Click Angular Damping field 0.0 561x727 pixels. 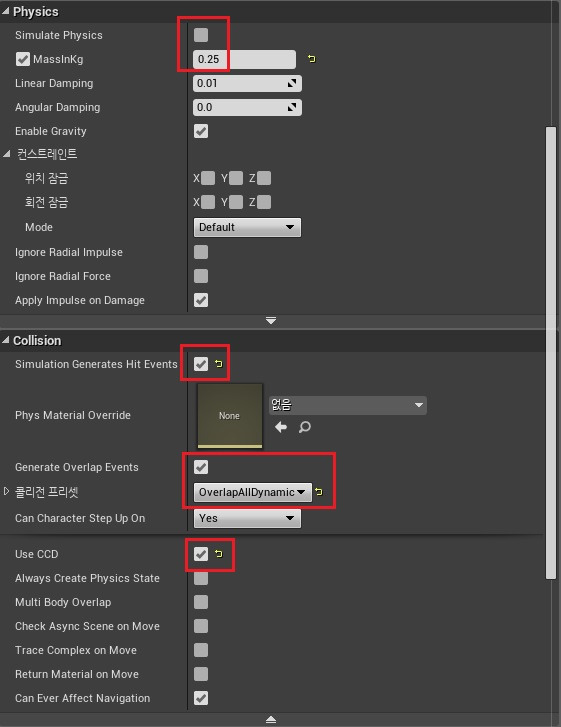coord(247,108)
